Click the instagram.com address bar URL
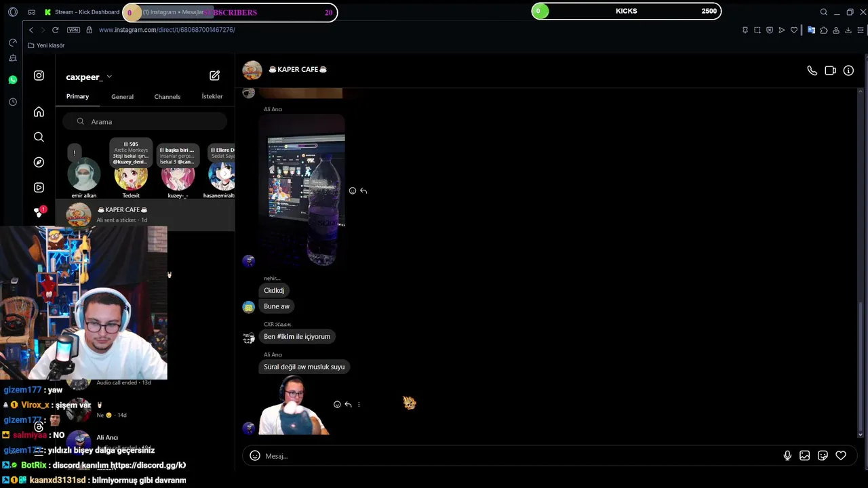Viewport: 868px width, 488px height. tap(167, 30)
